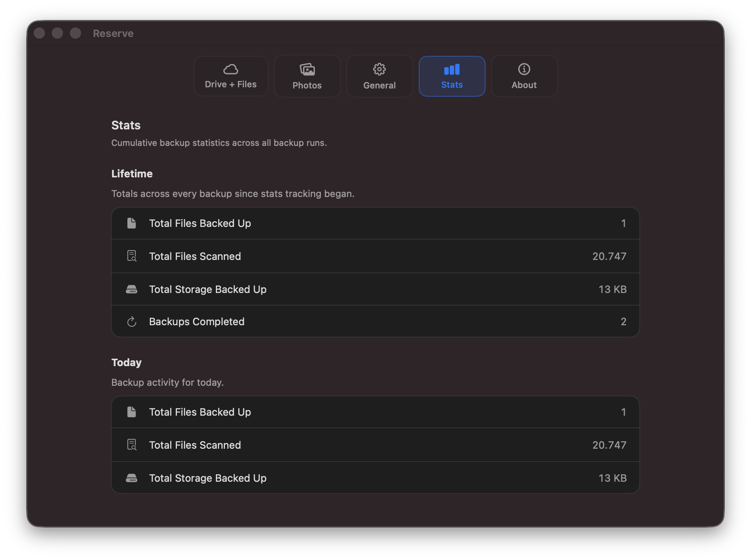Click the photos icon in the tab bar
This screenshot has height=560, width=751.
click(307, 68)
